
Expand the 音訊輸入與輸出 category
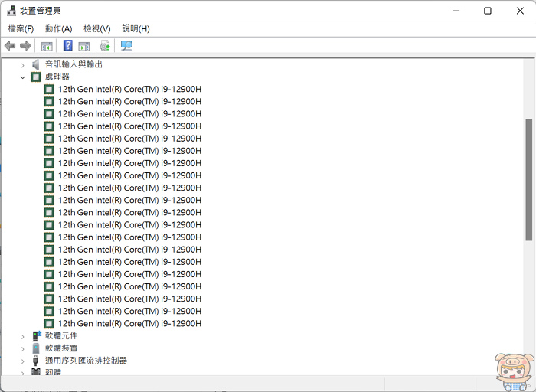(22, 65)
